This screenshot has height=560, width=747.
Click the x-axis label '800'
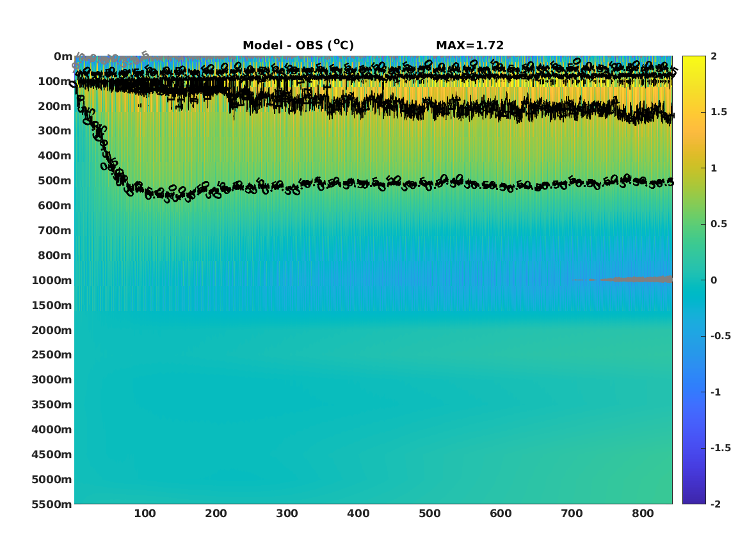(x=643, y=513)
